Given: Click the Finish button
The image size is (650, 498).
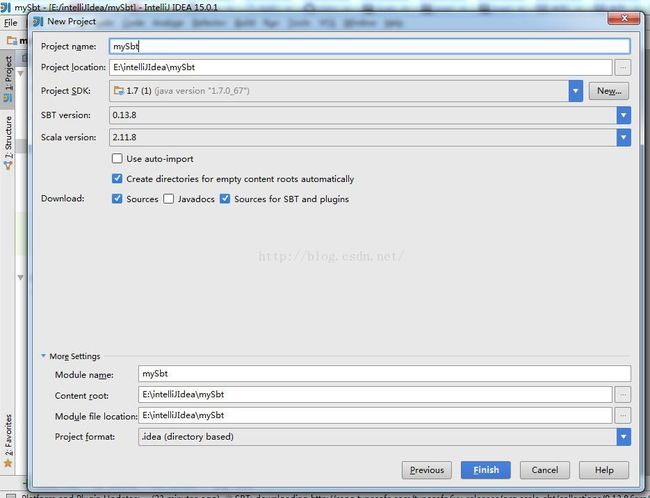Looking at the screenshot, I should [x=486, y=470].
